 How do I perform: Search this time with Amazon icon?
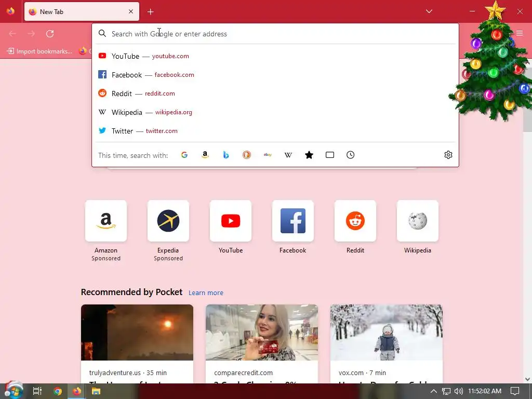[x=205, y=155]
